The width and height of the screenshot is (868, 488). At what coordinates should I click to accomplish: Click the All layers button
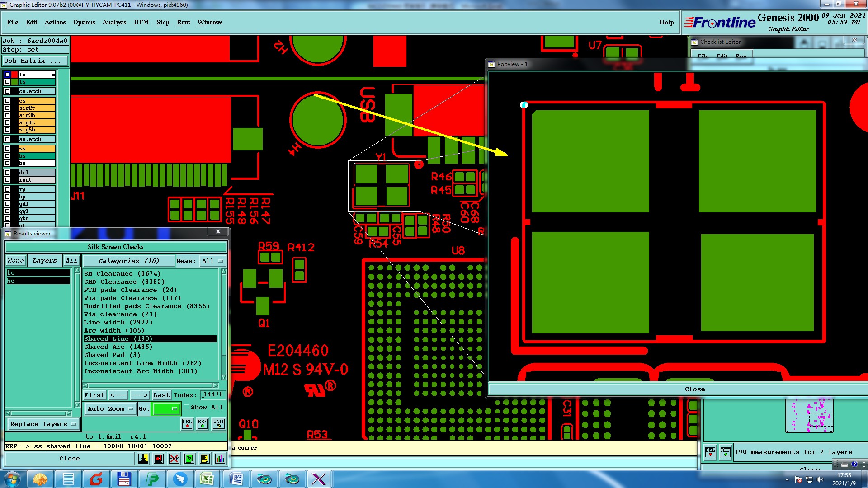(x=71, y=261)
